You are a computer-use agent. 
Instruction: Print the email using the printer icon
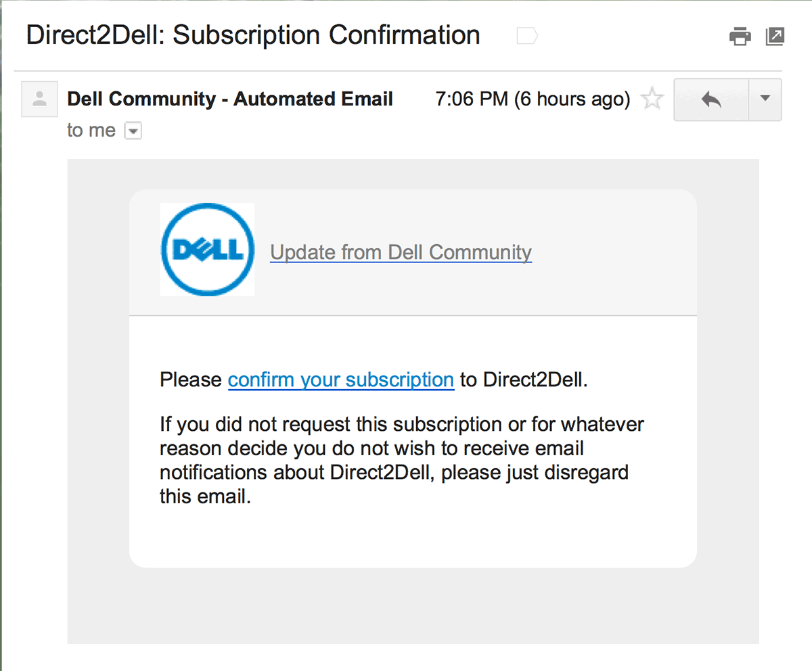tap(740, 36)
